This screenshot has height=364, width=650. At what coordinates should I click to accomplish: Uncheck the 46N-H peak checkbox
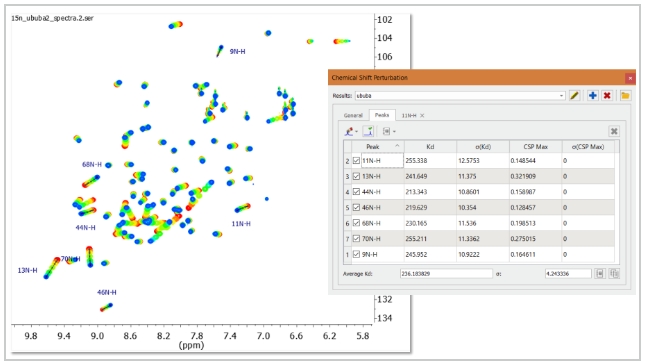(x=356, y=207)
